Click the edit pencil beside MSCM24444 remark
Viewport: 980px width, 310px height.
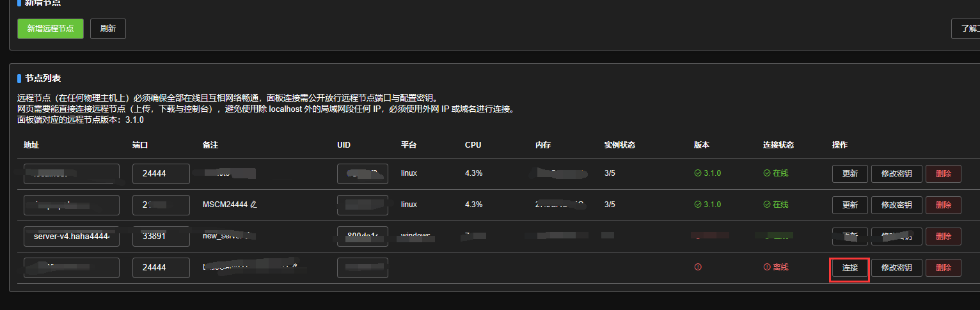(254, 205)
